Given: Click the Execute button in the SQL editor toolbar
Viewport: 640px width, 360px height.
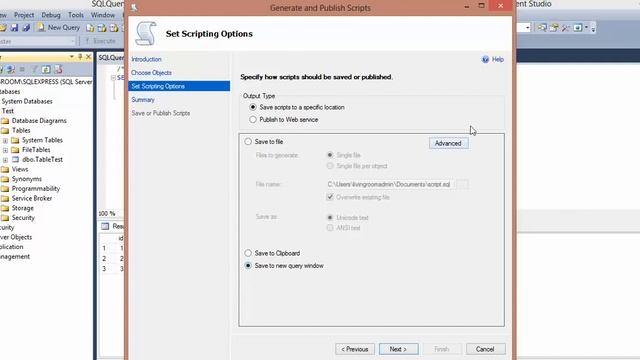Looking at the screenshot, I should [x=100, y=41].
